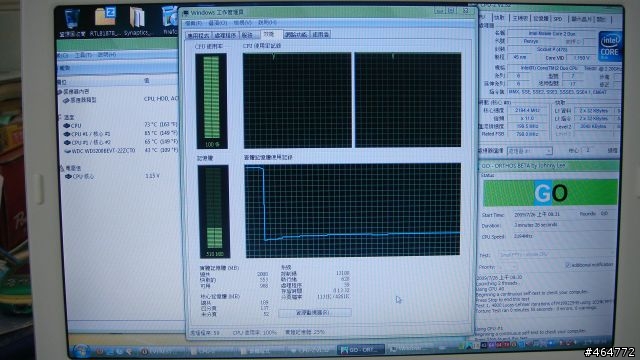The image size is (640, 360).
Task: Switch to the CPU-Z memory tab (記憶體)
Action: coord(541,18)
